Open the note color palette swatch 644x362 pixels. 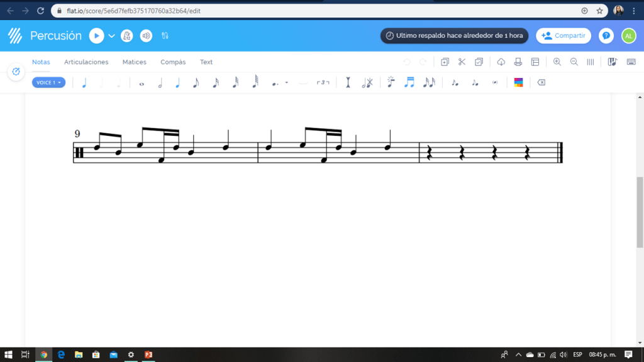tap(518, 83)
